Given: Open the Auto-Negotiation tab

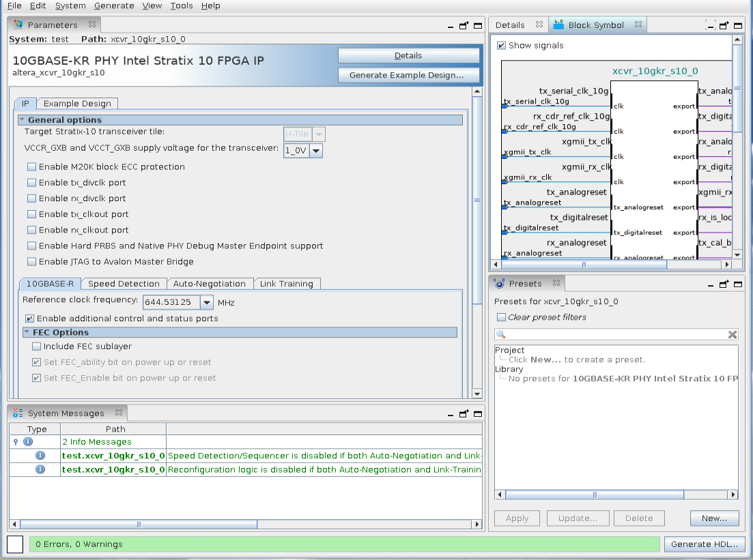Looking at the screenshot, I should 210,284.
